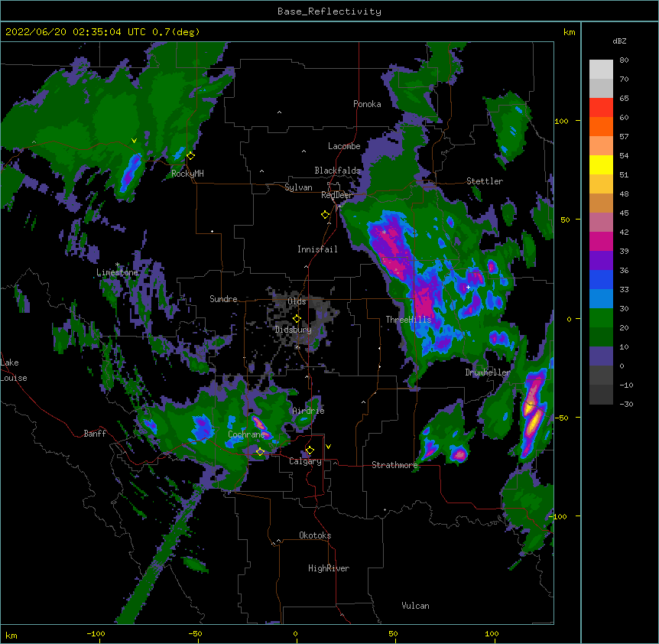Pick the purple swatch in the dBZ legend
This screenshot has height=644, width=659.
[601, 261]
